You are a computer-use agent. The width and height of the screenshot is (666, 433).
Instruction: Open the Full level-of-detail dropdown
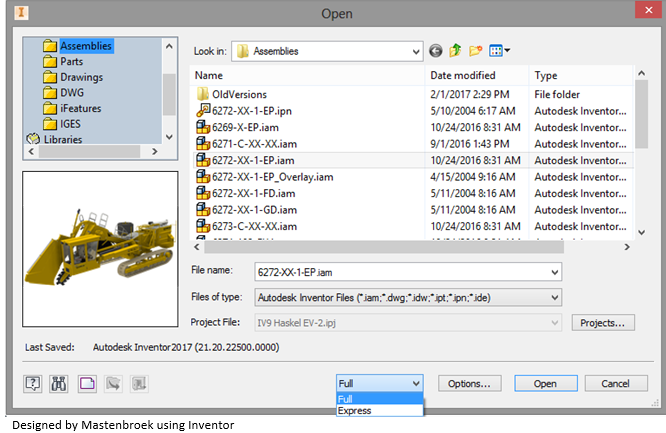coord(379,384)
